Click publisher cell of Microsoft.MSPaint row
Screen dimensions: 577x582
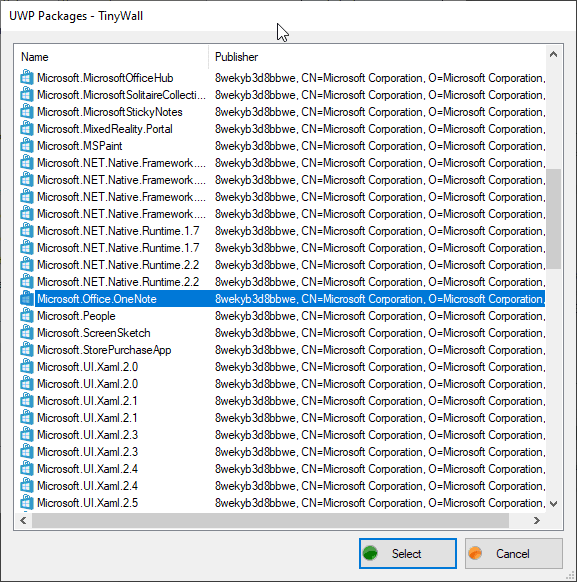(380, 146)
